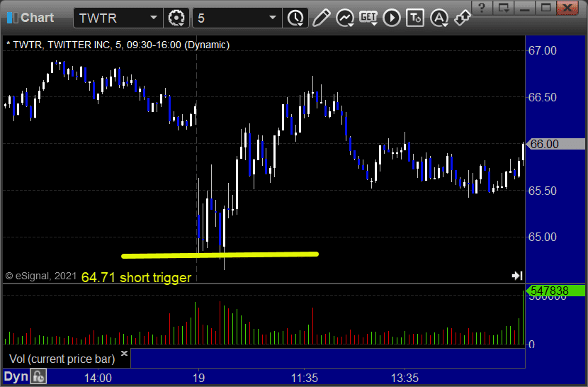Image resolution: width=588 pixels, height=387 pixels.
Task: Click the 19 date axis label
Action: (199, 378)
